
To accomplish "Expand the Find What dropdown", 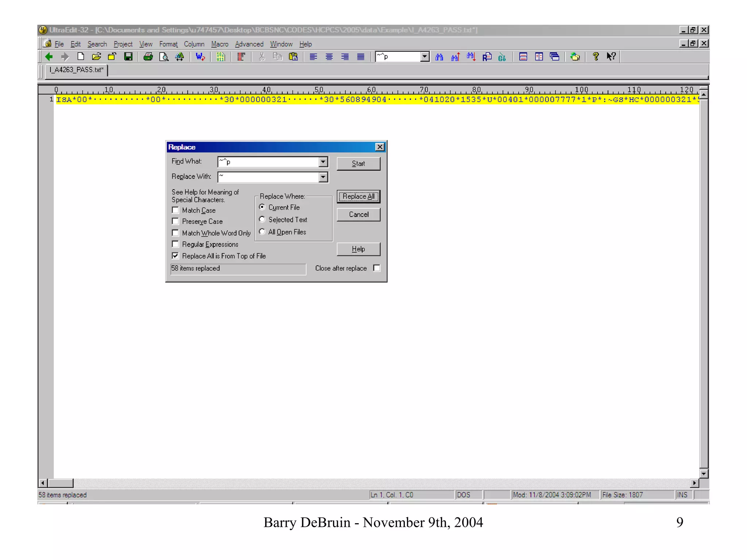I will (323, 162).
